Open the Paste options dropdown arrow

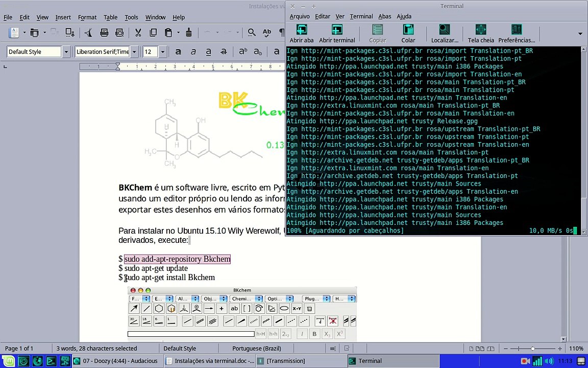179,33
